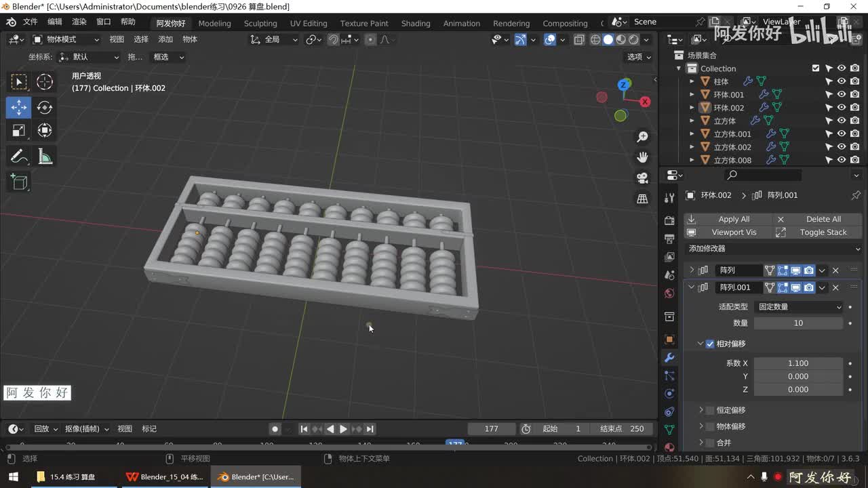Switch perspective/orthographic with grid icon
This screenshot has width=868, height=488.
coord(642,199)
